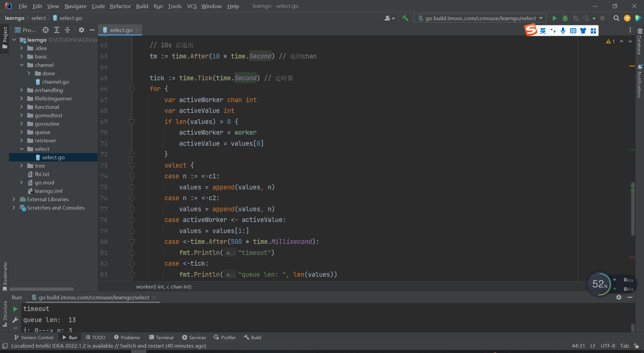Click UTF-8 encoding in status bar
The height and width of the screenshot is (353, 644).
tap(608, 346)
